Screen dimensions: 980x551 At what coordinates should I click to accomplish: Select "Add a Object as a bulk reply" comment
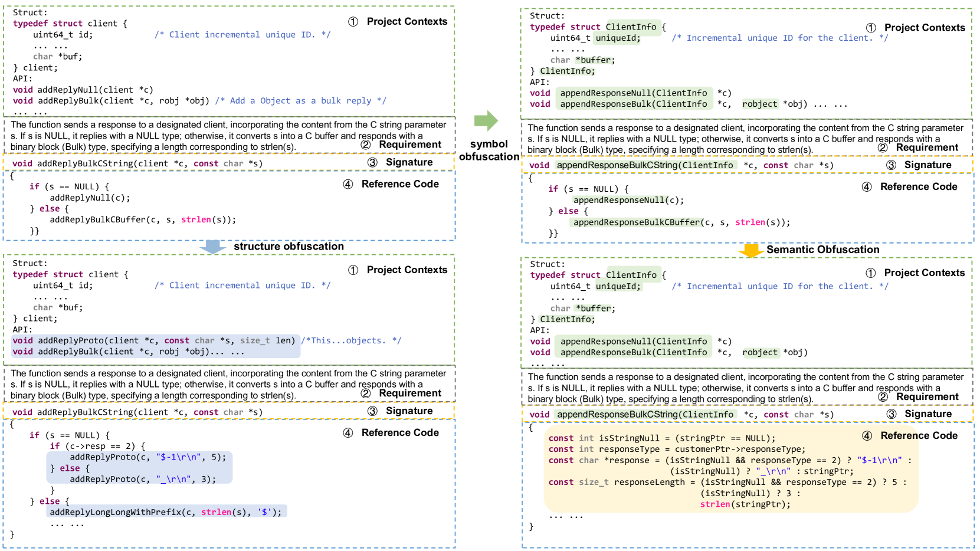point(300,101)
